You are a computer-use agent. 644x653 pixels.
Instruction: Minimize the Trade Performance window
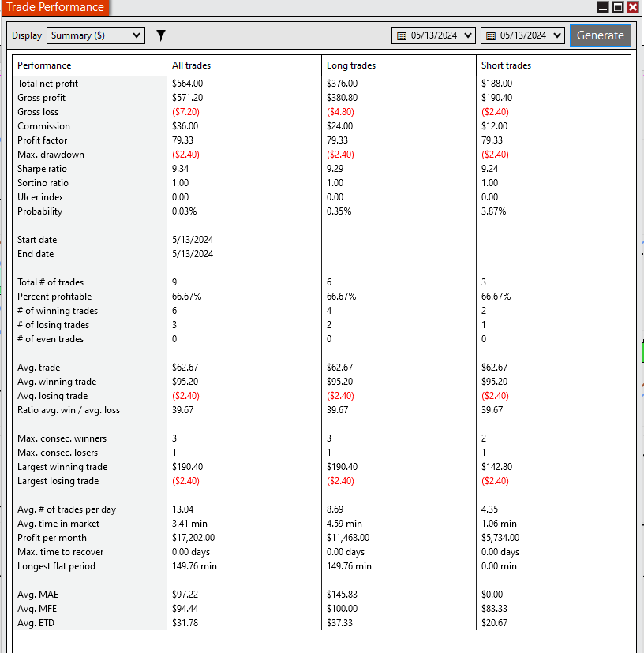coord(603,7)
